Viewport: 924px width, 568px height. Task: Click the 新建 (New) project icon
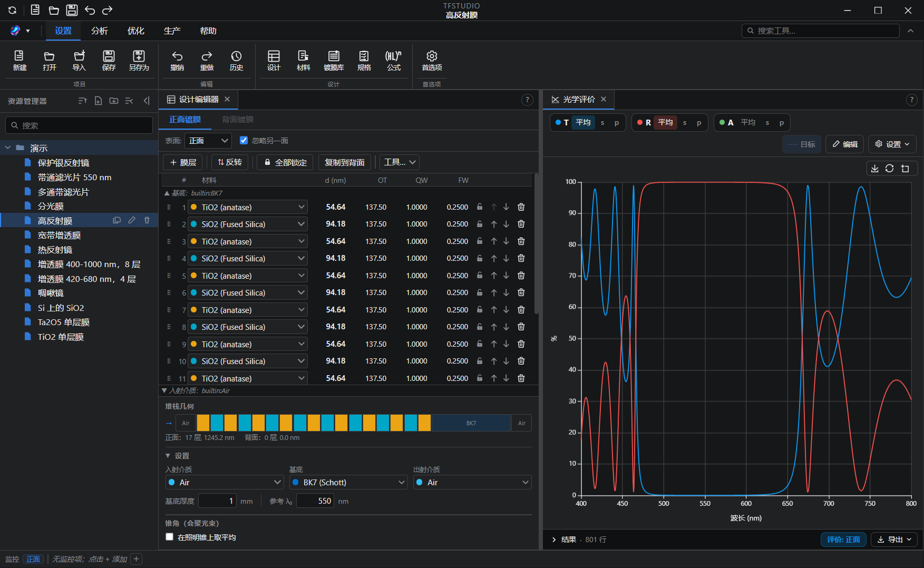tap(20, 61)
